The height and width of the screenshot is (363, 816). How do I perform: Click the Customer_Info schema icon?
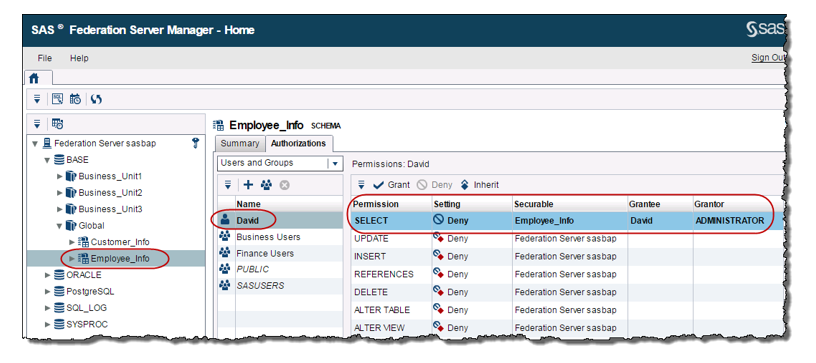pyautogui.click(x=83, y=242)
